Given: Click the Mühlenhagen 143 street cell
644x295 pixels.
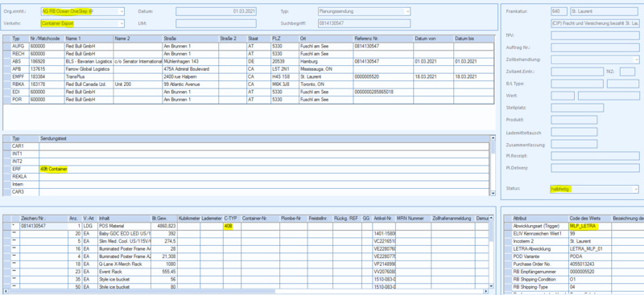Looking at the screenshot, I should coord(190,61).
